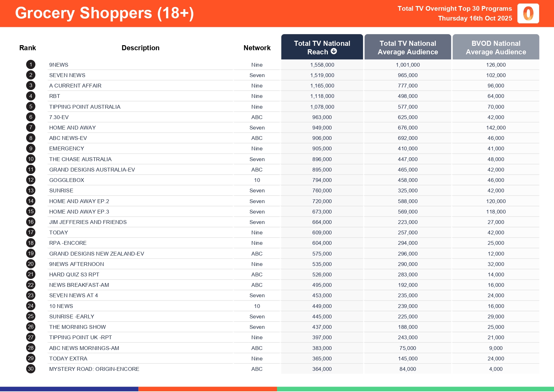
Task: Click the Network column header
Action: [257, 48]
